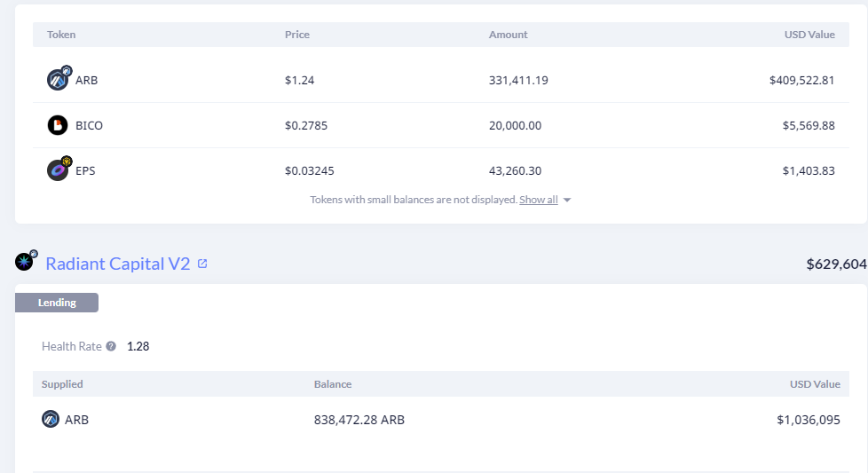Click the Token column header

[x=61, y=35]
